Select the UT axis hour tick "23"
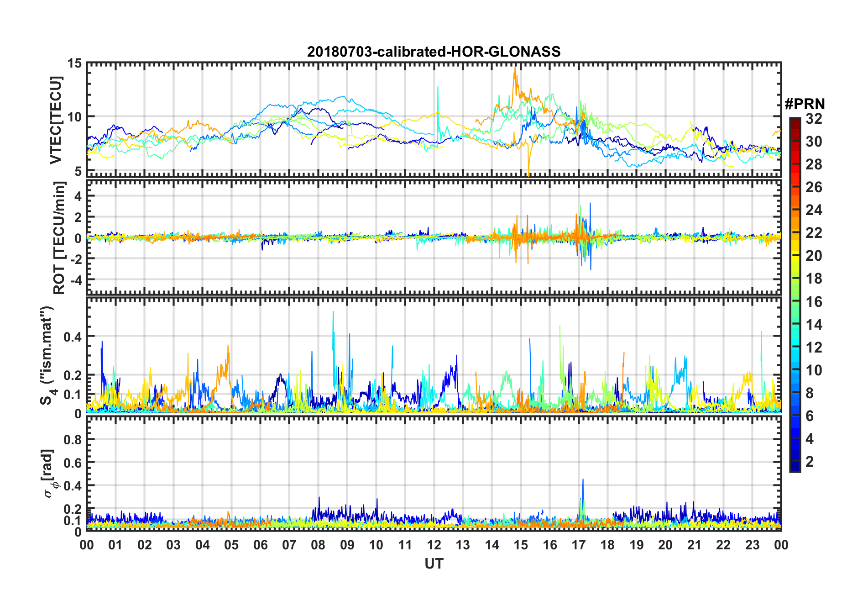The width and height of the screenshot is (868, 590). (x=752, y=545)
